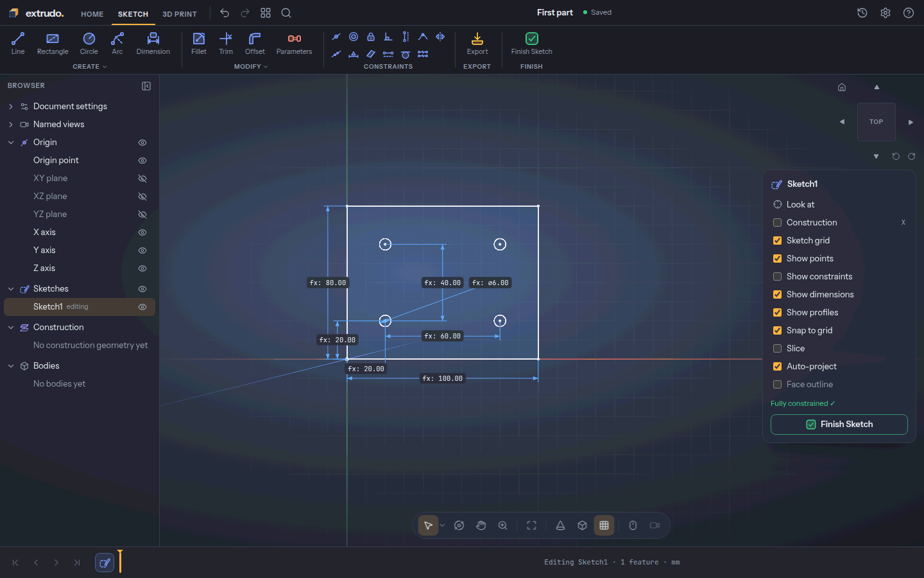
Task: Enable the Slice checkbox
Action: point(777,349)
